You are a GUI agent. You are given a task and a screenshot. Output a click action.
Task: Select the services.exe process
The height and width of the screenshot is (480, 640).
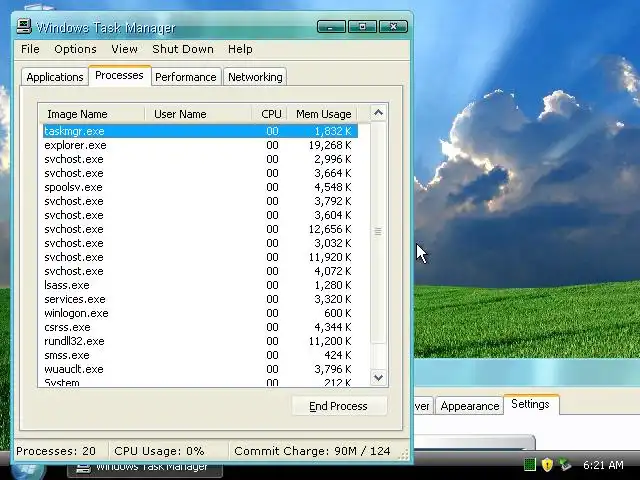coord(200,299)
